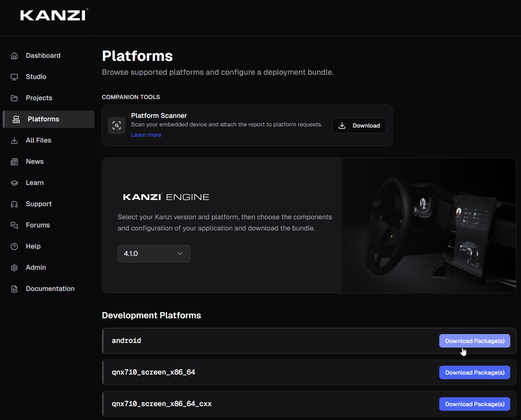Click the Platform Scanner title text
This screenshot has width=521, height=420.
tap(159, 116)
